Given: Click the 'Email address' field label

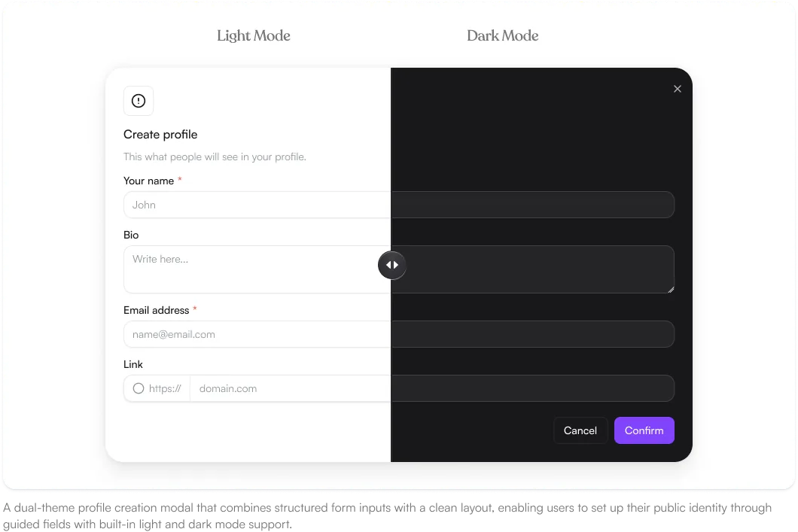Looking at the screenshot, I should coord(157,310).
